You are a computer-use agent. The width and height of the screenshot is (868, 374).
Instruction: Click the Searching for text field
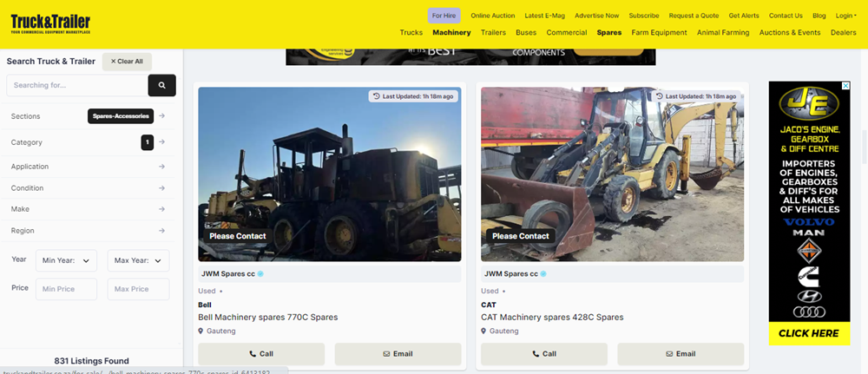pos(77,85)
